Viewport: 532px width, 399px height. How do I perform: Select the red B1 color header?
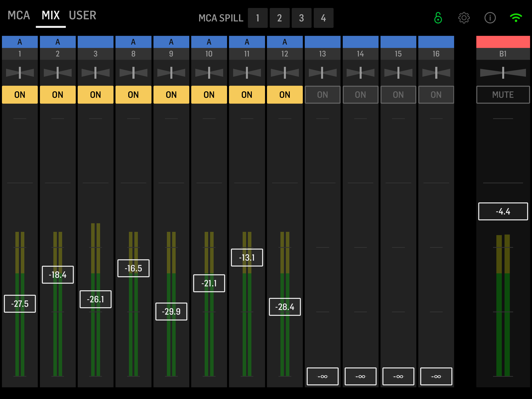coord(503,42)
